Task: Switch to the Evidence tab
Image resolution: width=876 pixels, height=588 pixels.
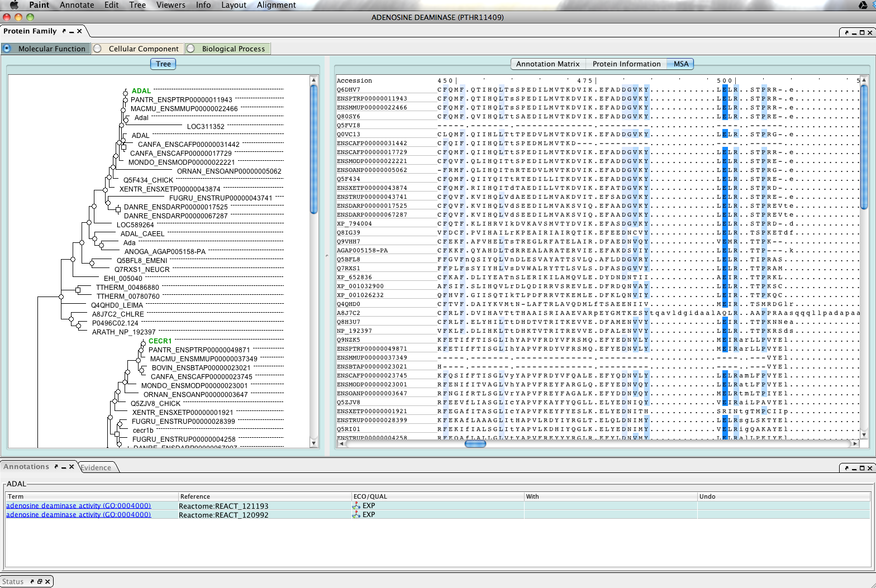Action: click(x=96, y=467)
